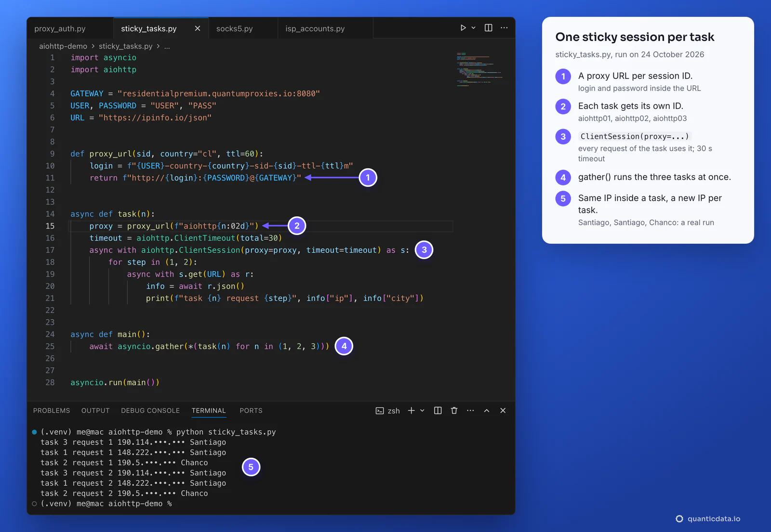
Task: Click the terminal command 'python sticky_tasks.py'
Action: coord(226,432)
